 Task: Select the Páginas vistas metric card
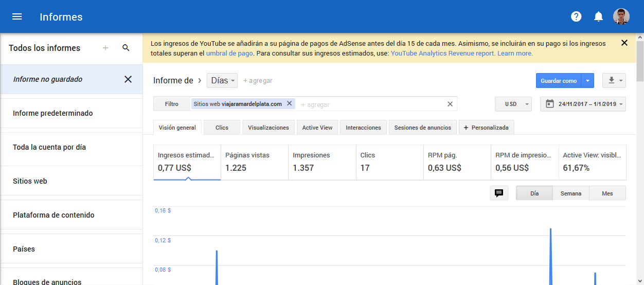point(255,162)
